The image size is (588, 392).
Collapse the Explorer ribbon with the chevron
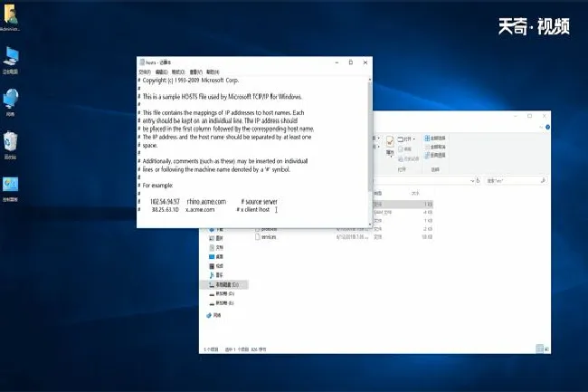tap(541, 127)
